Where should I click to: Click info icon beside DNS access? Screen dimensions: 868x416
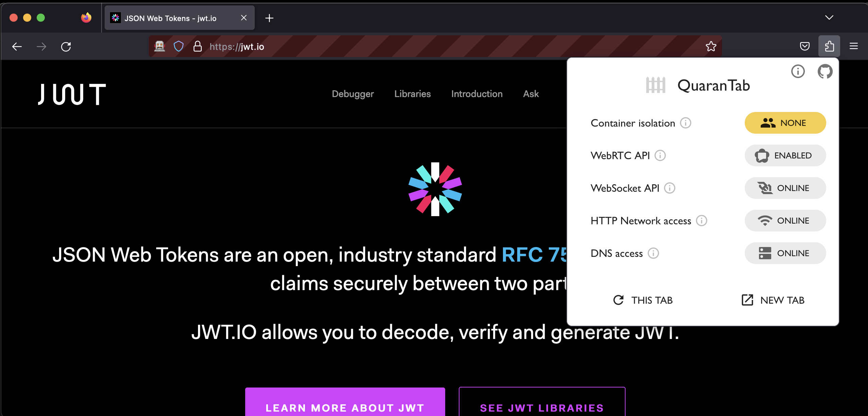[653, 253]
